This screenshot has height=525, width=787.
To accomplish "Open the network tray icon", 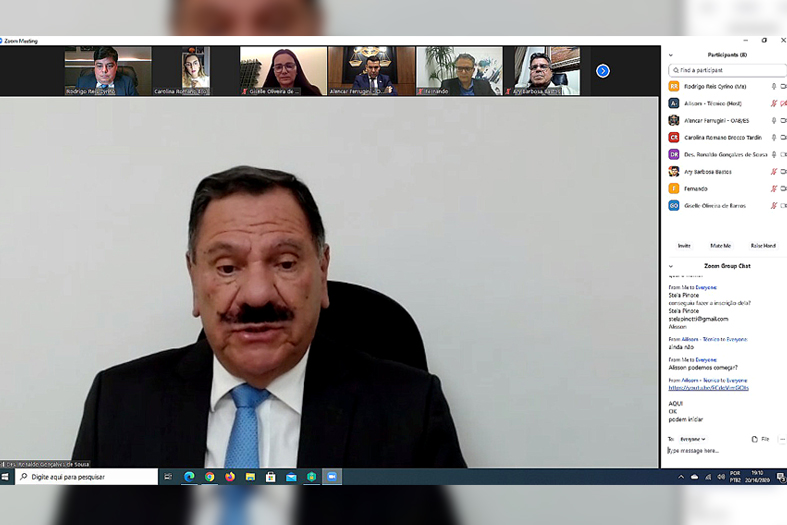I will click(x=708, y=477).
